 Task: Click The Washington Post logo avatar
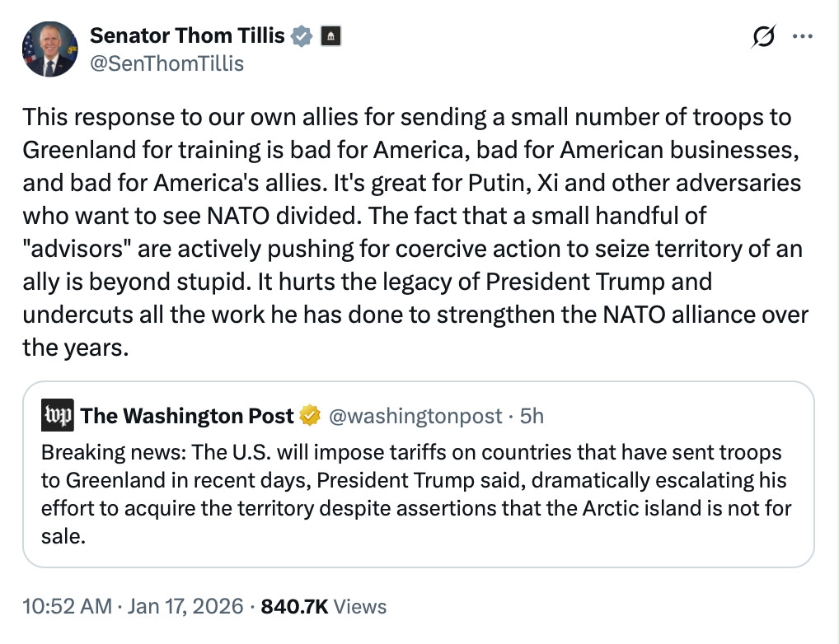pos(57,416)
